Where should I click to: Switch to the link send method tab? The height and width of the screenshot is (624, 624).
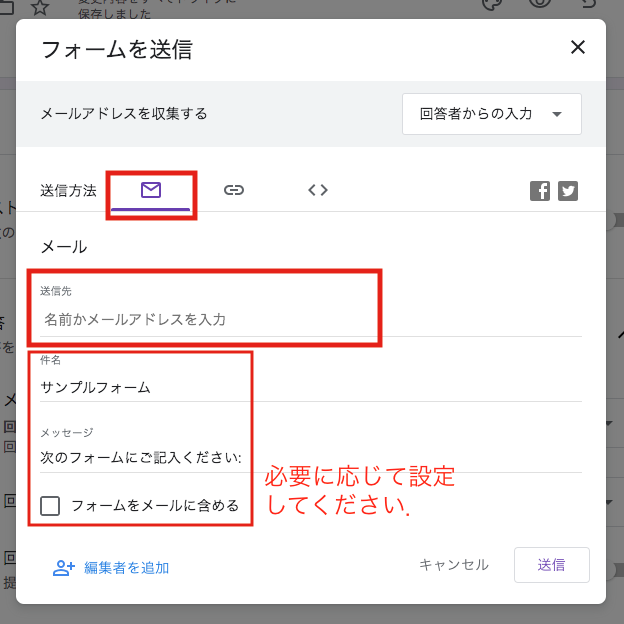tap(234, 190)
